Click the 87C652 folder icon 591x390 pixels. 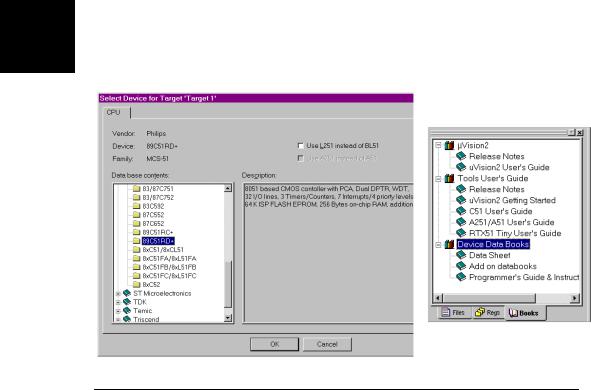136,223
